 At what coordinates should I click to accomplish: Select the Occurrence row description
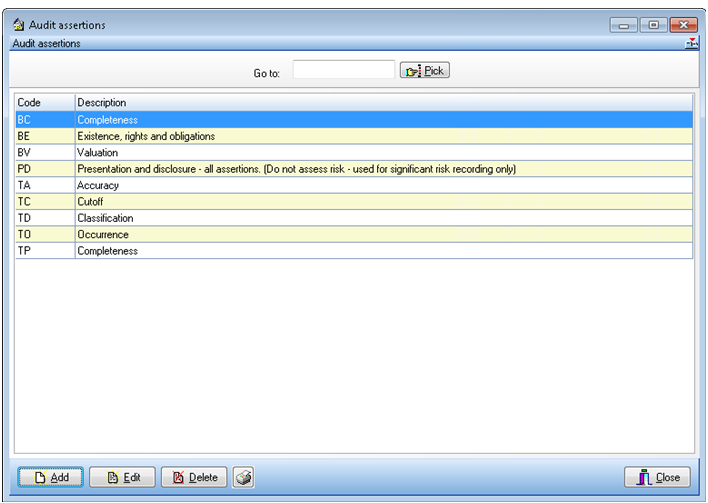tap(383, 234)
